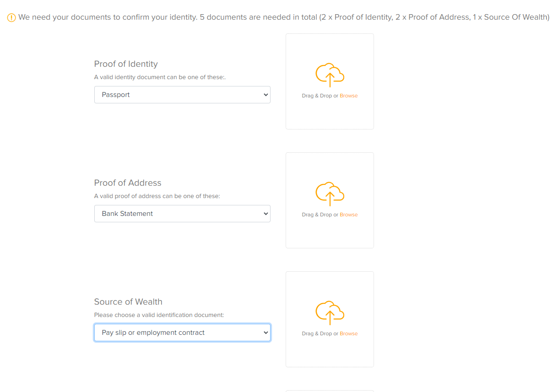The image size is (558, 392).
Task: Click the Proof of Identity heading
Action: coord(126,64)
